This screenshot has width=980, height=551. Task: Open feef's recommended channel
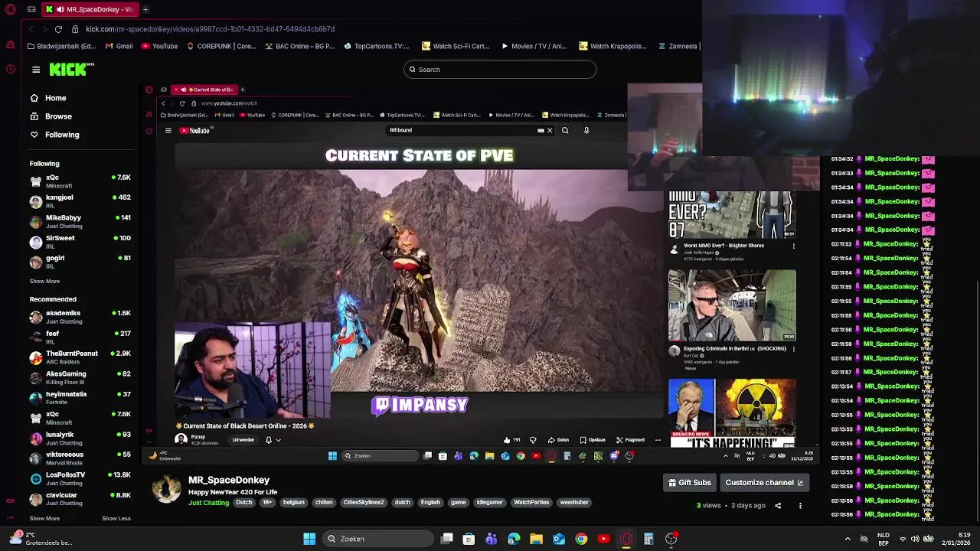[x=80, y=337]
